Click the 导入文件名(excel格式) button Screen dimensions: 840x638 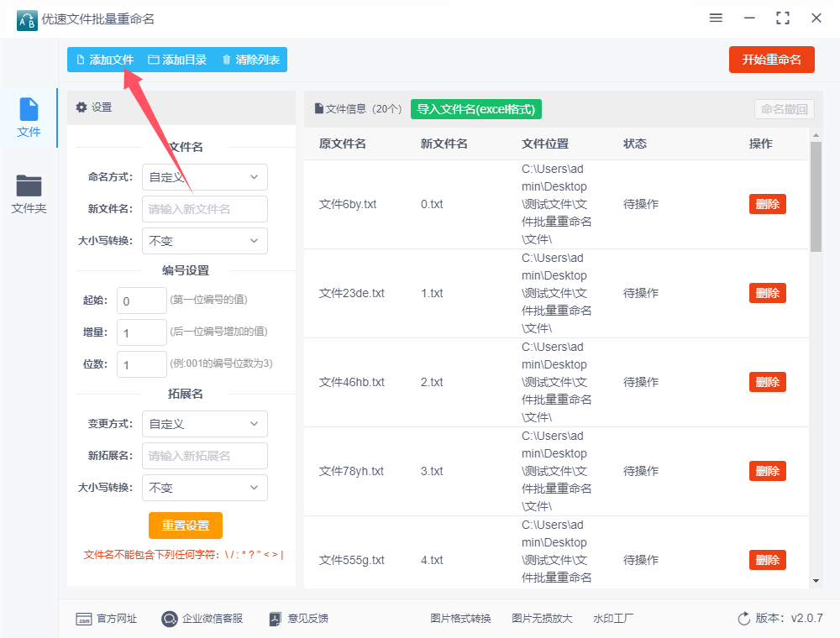click(476, 109)
